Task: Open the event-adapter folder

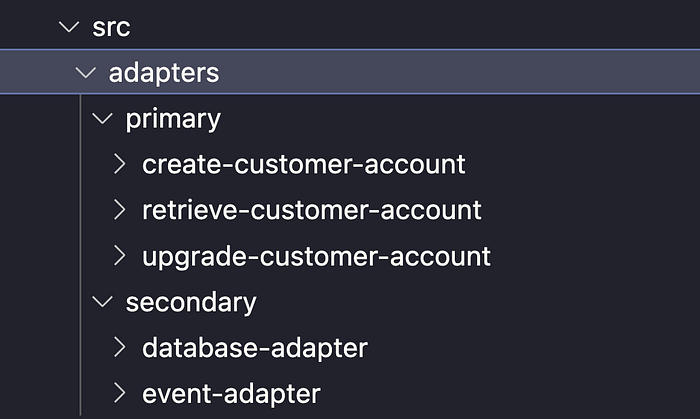Action: tap(231, 394)
